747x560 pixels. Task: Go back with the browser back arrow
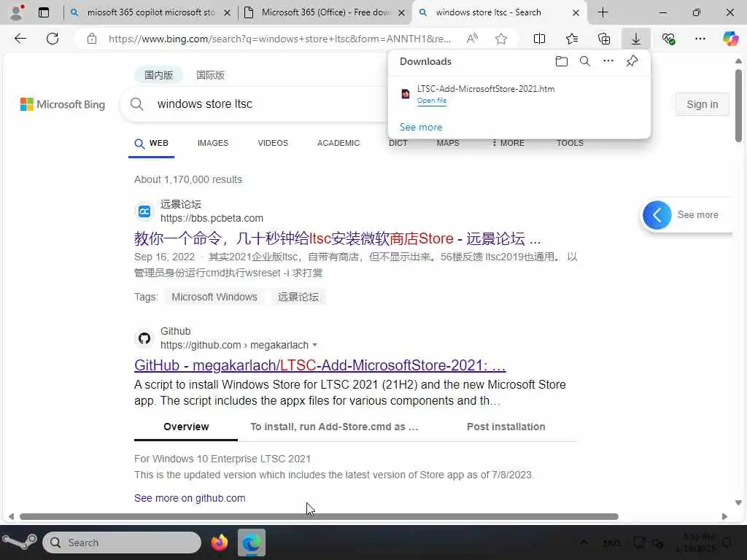20,39
